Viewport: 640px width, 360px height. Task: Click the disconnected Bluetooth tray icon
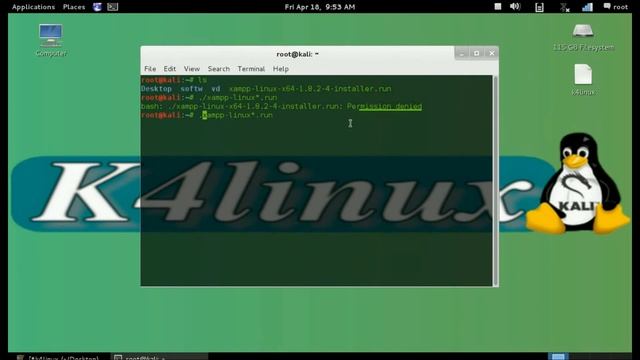coord(564,7)
